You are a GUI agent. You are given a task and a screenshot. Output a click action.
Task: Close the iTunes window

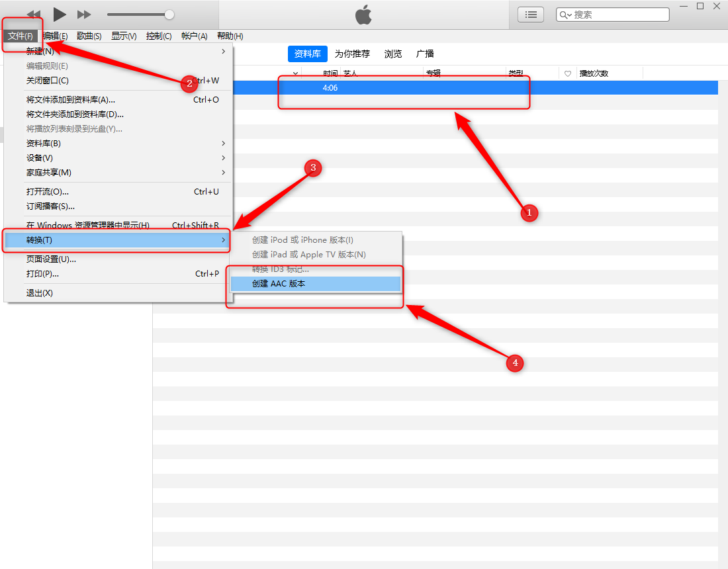tap(717, 6)
